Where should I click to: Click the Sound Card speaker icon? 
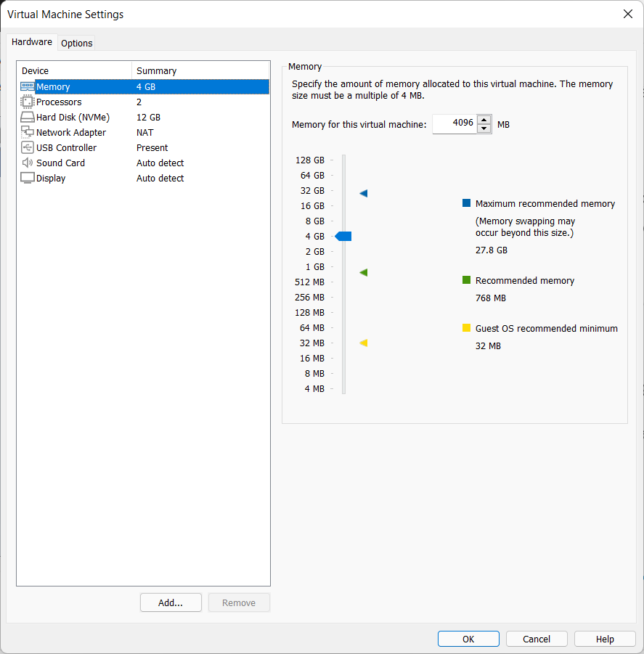[27, 163]
